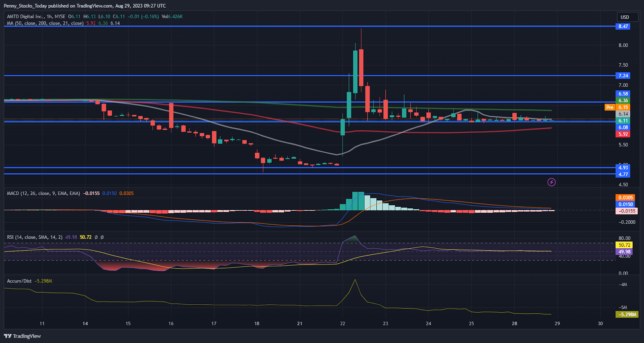Click the 4.77 price level label
This screenshot has height=343, width=644.
click(x=623, y=175)
